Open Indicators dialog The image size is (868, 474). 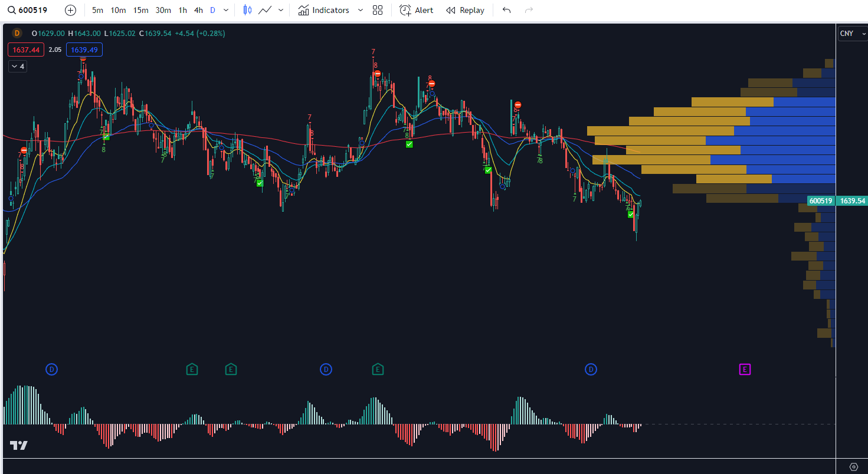point(323,10)
